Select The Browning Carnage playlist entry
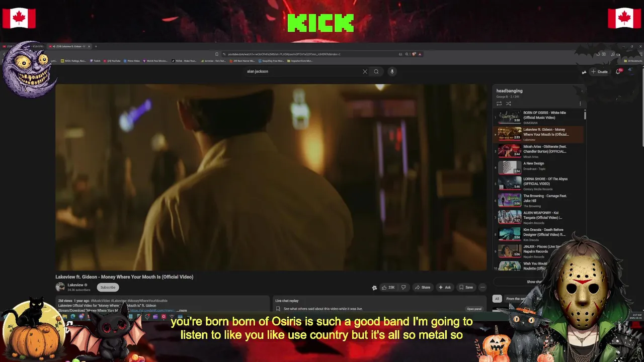 [x=538, y=200]
